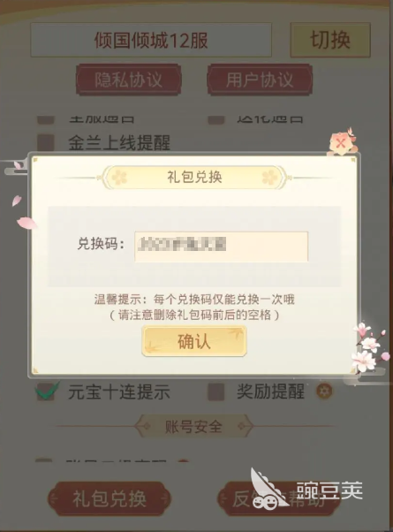The width and height of the screenshot is (393, 532).
Task: Click the 账号安全 section header
Action: pyautogui.click(x=193, y=426)
